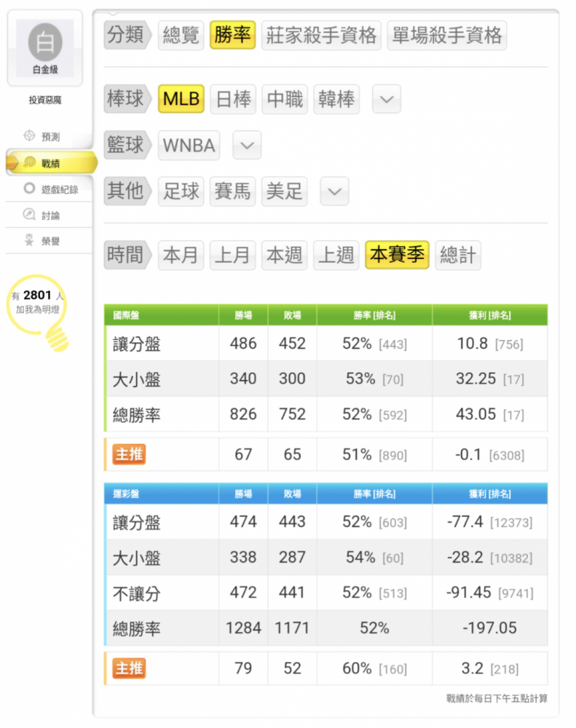Expand more 棒球 leagues dropdown
This screenshot has width=576, height=728.
[x=387, y=99]
